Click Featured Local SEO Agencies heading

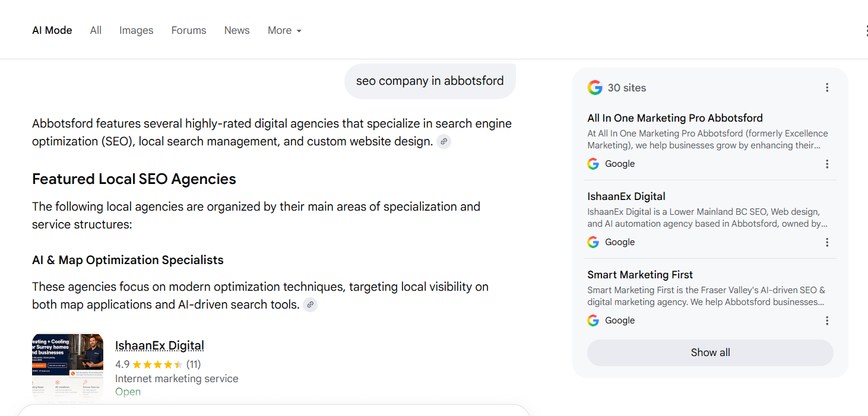(x=134, y=179)
